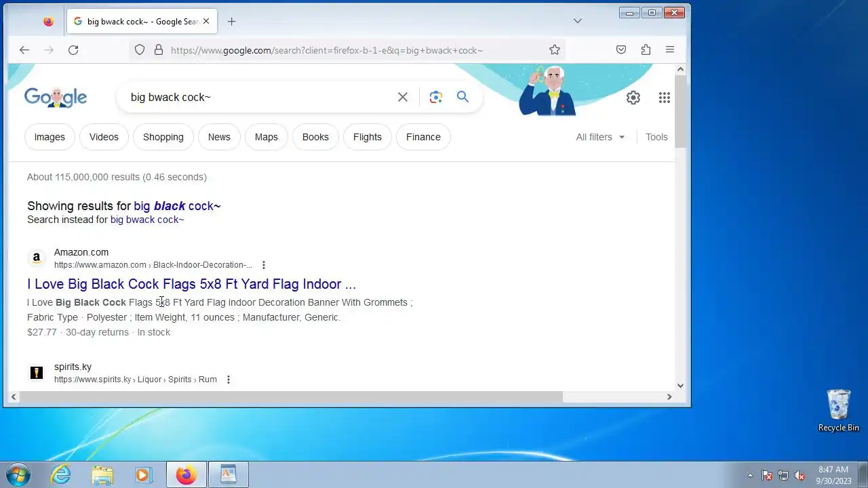Click the spirits.ky site name
The height and width of the screenshot is (488, 868).
click(x=73, y=367)
